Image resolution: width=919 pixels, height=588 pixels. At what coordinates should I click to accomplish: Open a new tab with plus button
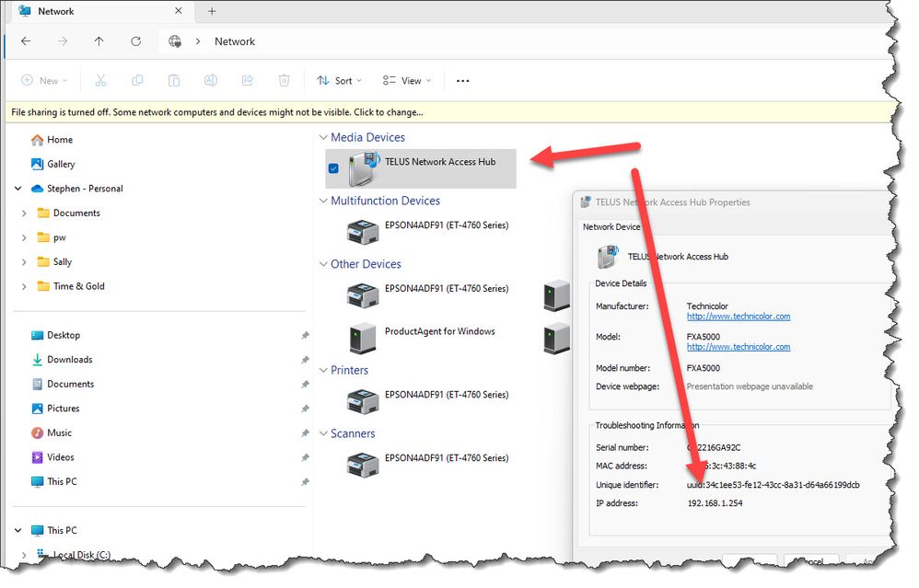(212, 12)
